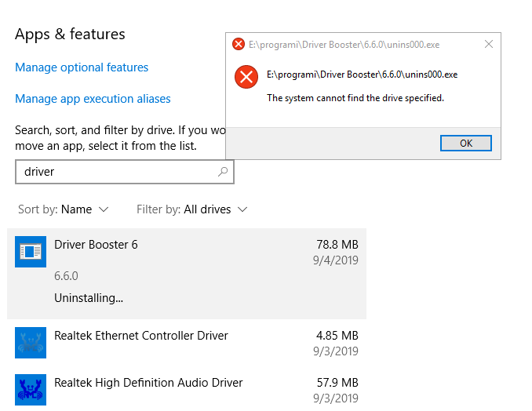Click the large red error icon in the dialog
This screenshot has width=532, height=411.
(x=246, y=77)
